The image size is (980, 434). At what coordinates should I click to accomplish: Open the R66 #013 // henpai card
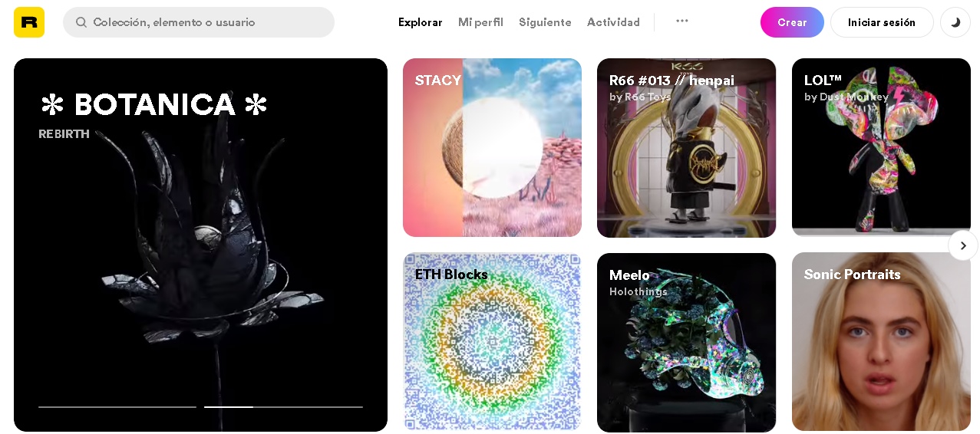pyautogui.click(x=686, y=147)
